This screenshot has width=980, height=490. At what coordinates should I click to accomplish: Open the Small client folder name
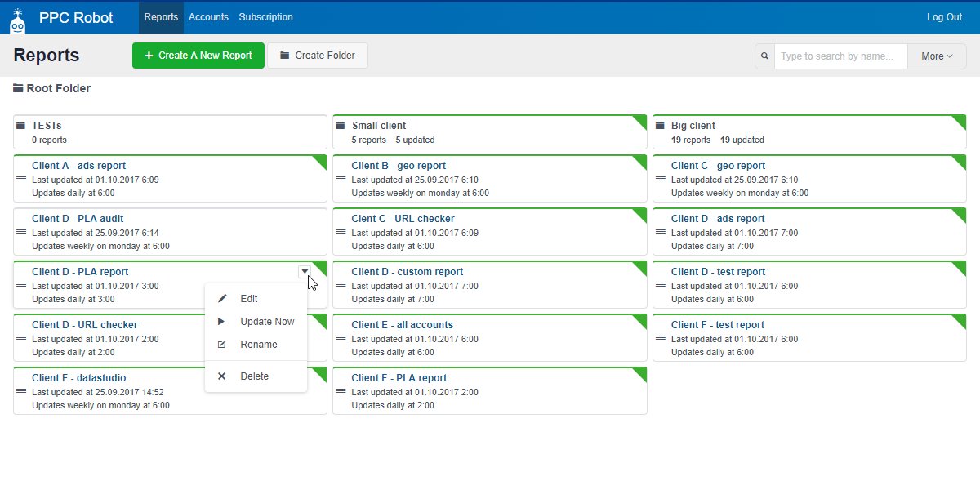(379, 126)
